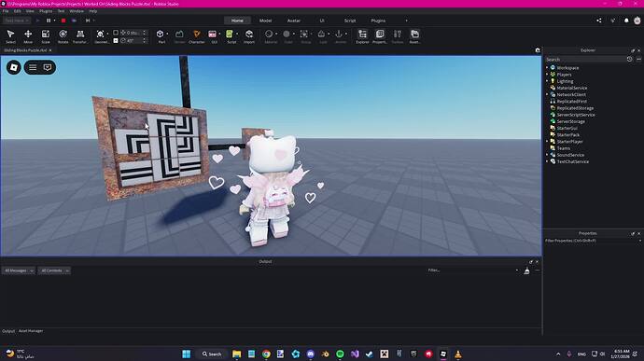This screenshot has width=644, height=361.
Task: Open the Edit menu
Action: coord(17,11)
